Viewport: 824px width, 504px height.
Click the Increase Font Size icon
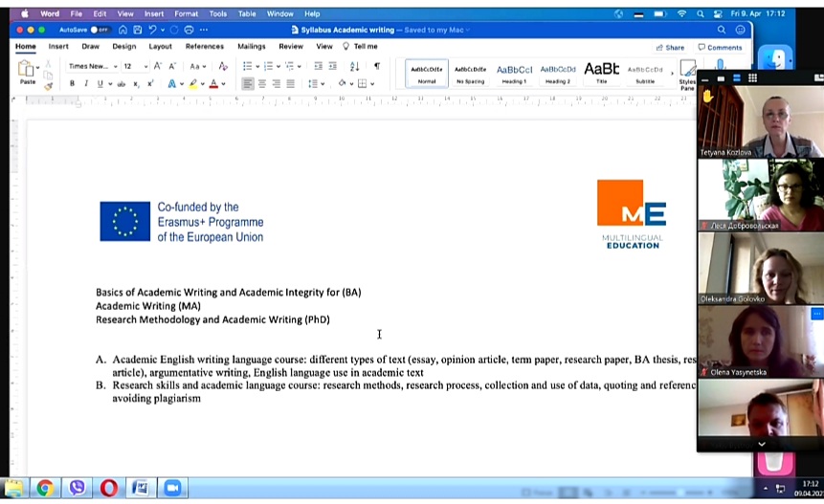coord(158,66)
